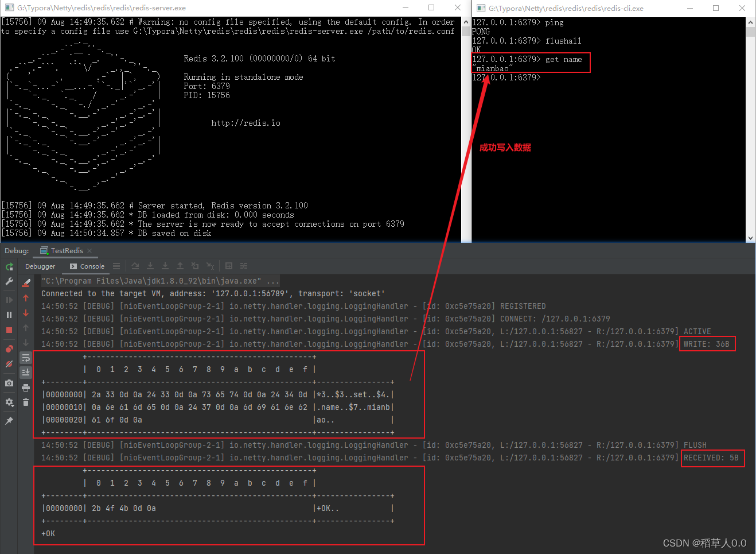Image resolution: width=756 pixels, height=554 pixels.
Task: Toggle Mute Breakpoints
Action: tap(9, 364)
